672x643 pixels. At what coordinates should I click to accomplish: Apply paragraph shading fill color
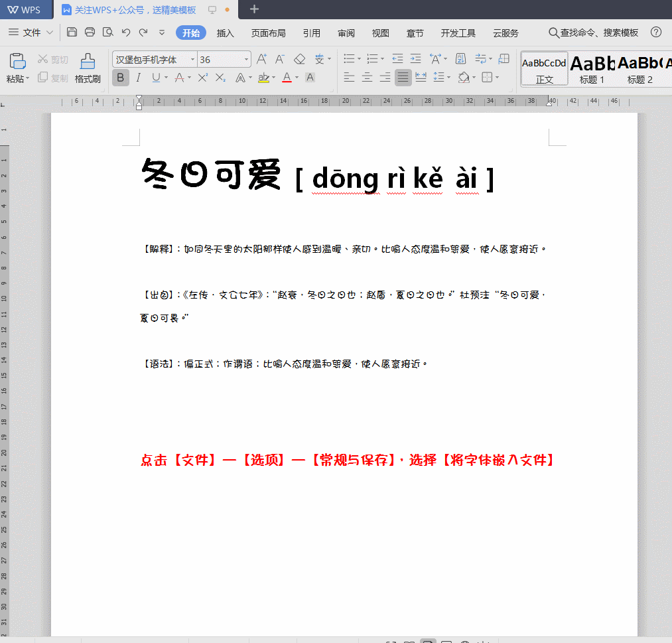pos(463,78)
